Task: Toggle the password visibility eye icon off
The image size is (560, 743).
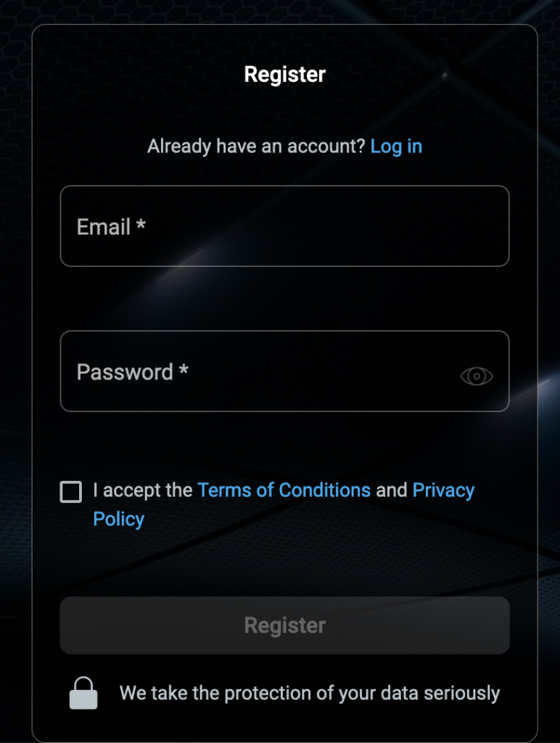Action: pyautogui.click(x=477, y=375)
